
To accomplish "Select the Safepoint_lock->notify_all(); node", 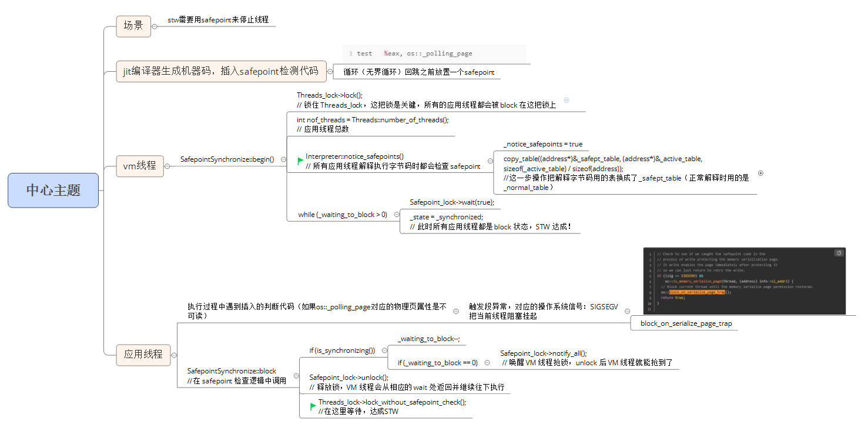I will click(587, 358).
